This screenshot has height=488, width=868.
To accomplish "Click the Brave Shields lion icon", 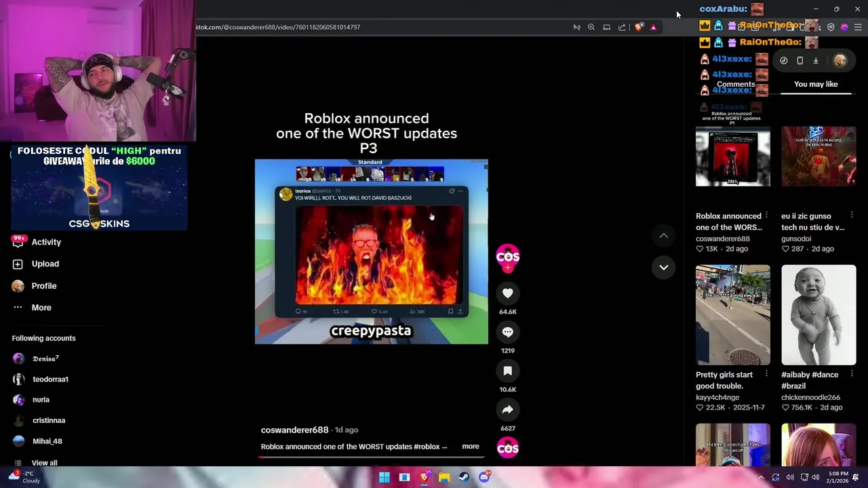I will 639,27.
